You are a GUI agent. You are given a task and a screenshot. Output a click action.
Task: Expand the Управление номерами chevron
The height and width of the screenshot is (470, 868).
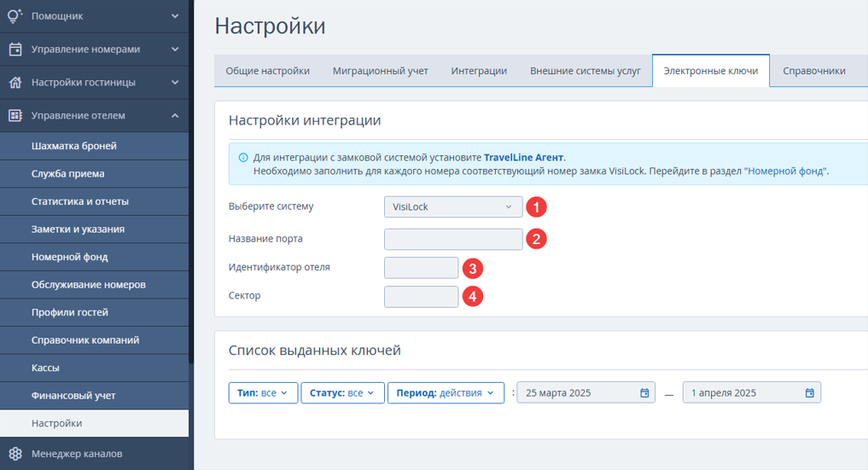[x=175, y=49]
